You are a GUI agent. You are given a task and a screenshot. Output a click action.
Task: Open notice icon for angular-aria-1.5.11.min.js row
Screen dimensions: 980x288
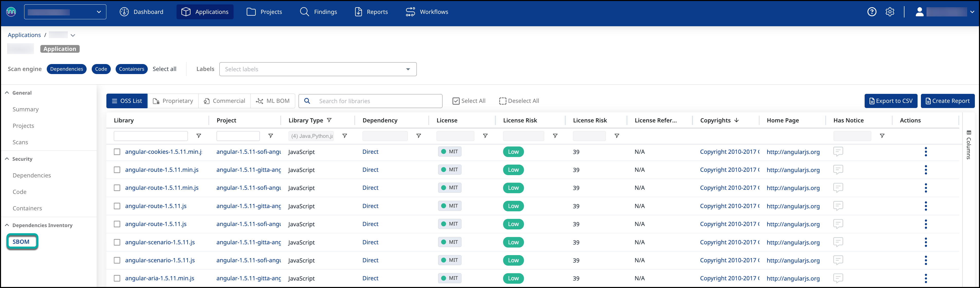(838, 278)
